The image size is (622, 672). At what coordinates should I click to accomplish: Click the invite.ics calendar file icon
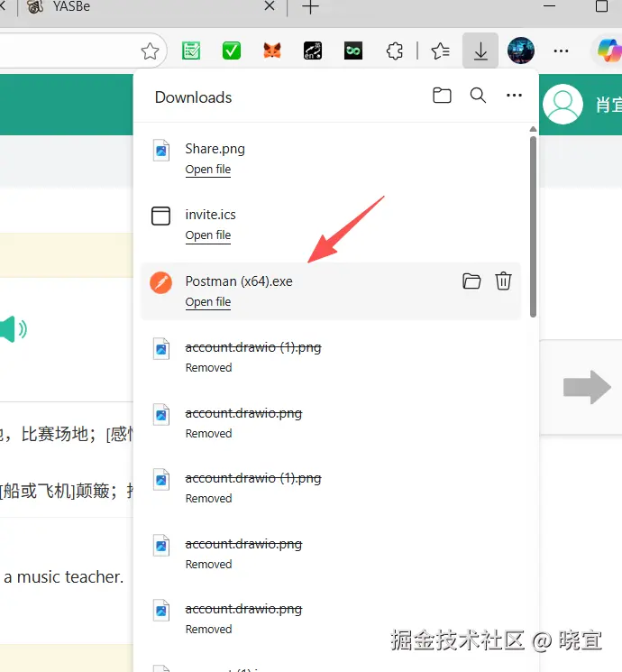click(x=160, y=216)
